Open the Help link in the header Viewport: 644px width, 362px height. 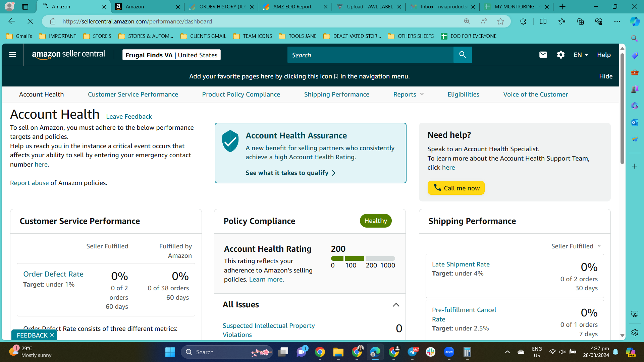pos(604,55)
